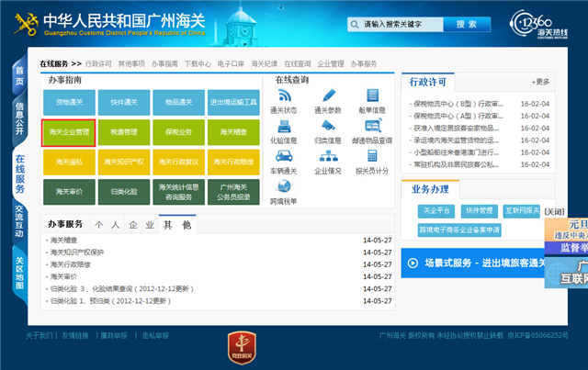
Task: Open the 归类信息 icon
Action: point(328,126)
